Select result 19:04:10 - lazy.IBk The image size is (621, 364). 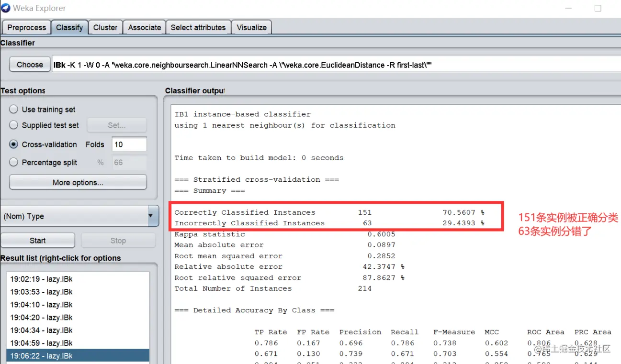(x=78, y=305)
